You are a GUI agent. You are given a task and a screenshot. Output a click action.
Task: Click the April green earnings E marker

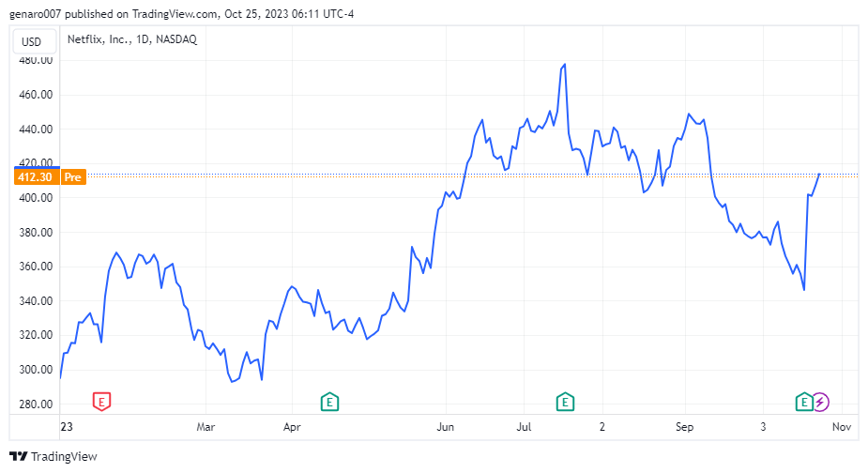click(x=329, y=402)
